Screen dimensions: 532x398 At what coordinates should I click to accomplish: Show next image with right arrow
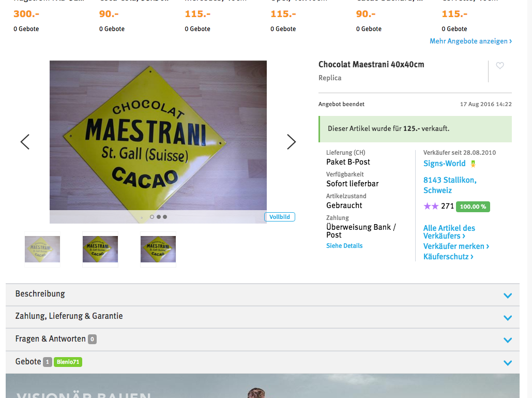[291, 142]
